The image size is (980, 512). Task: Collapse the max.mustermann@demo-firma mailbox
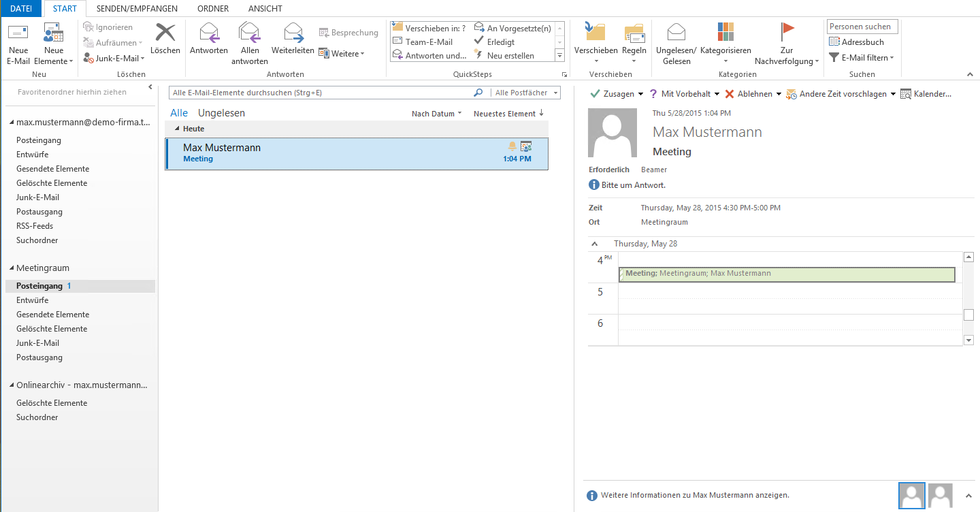tap(11, 123)
